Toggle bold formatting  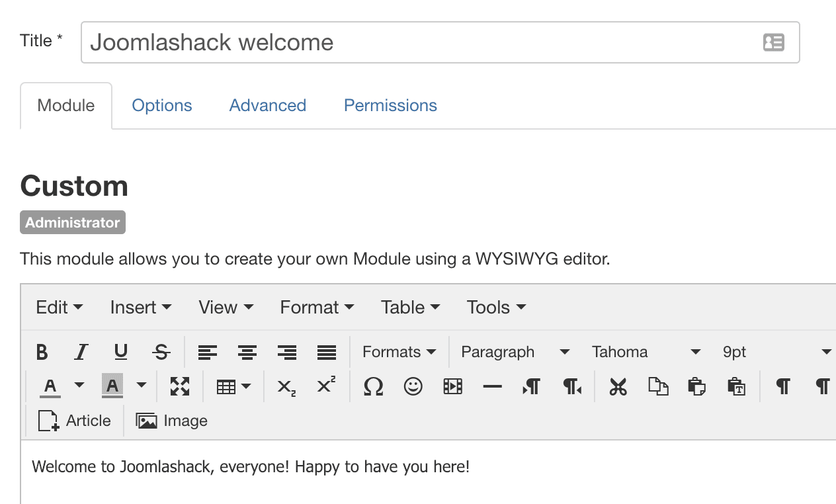click(x=42, y=352)
